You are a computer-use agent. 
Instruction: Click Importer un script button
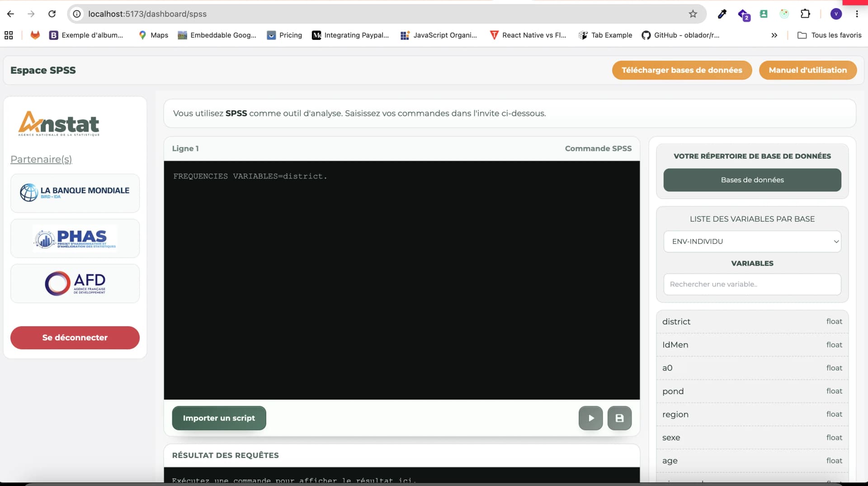click(x=219, y=418)
